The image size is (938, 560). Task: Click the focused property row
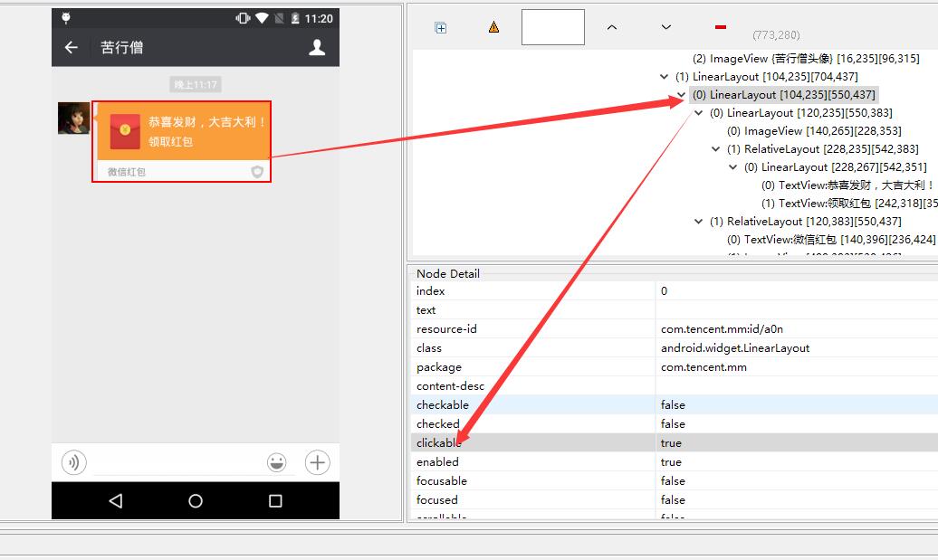click(x=675, y=500)
